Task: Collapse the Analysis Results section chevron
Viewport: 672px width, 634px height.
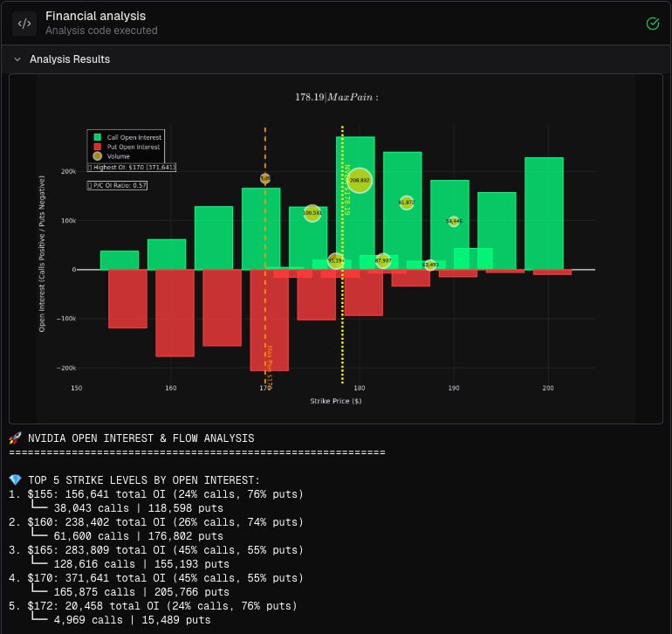Action: point(17,59)
